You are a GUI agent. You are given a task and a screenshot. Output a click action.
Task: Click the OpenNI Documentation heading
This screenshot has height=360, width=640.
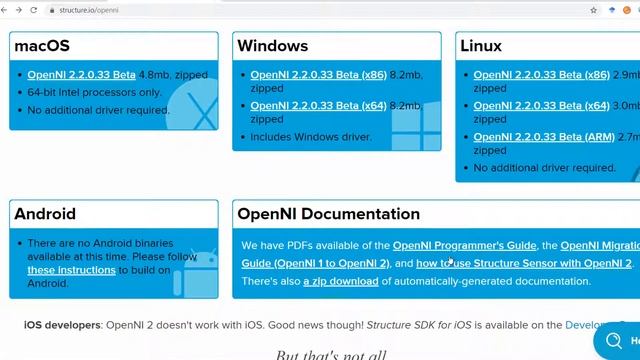pos(329,214)
